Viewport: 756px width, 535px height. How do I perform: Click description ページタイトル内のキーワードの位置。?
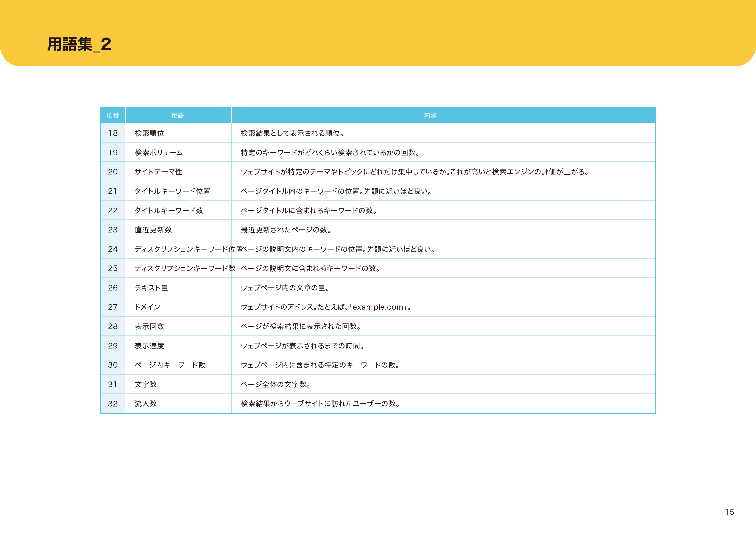click(336, 191)
